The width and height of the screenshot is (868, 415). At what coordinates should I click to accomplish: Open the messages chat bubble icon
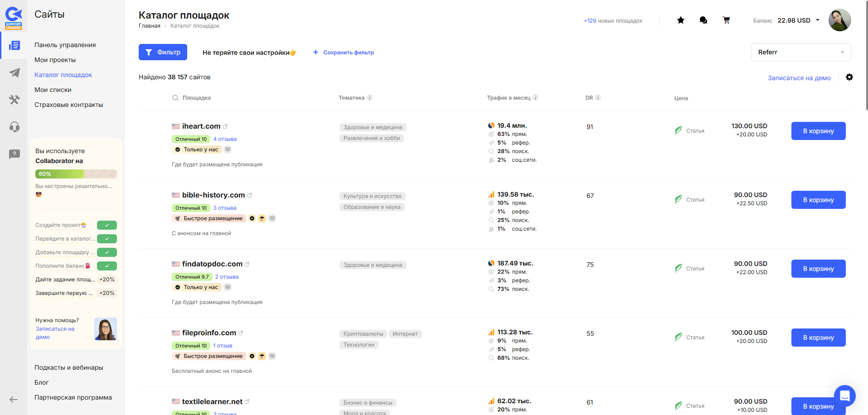[703, 20]
